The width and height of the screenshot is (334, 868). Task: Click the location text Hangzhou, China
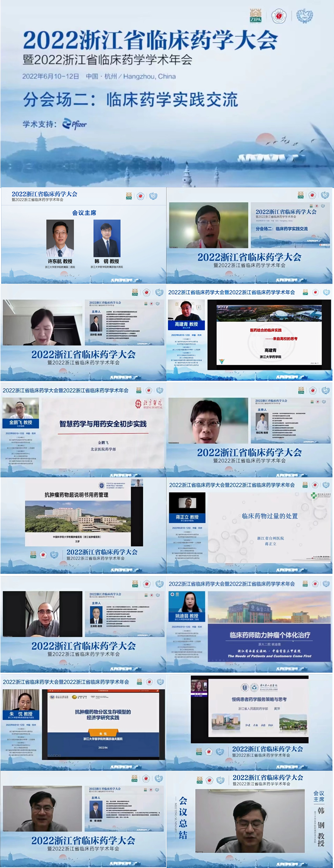click(x=150, y=76)
